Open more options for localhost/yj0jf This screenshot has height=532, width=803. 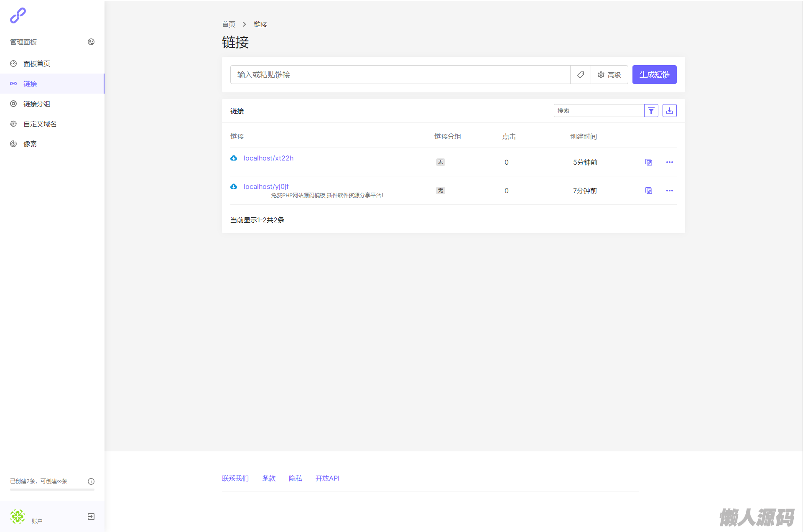pos(669,191)
